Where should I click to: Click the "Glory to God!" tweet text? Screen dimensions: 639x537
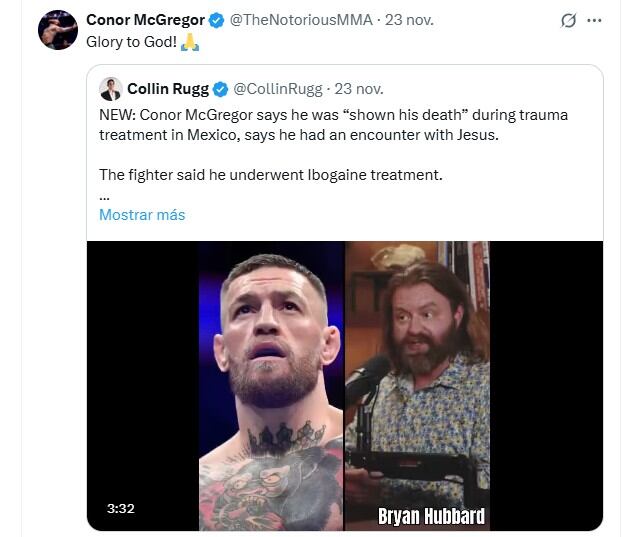[x=132, y=42]
